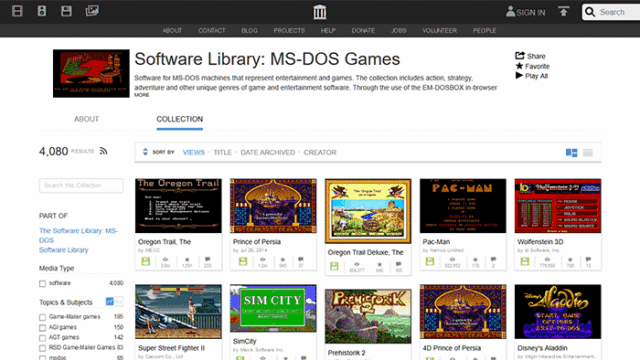The width and height of the screenshot is (640, 360).
Task: Open the images media icon in top bar
Action: pyautogui.click(x=92, y=11)
